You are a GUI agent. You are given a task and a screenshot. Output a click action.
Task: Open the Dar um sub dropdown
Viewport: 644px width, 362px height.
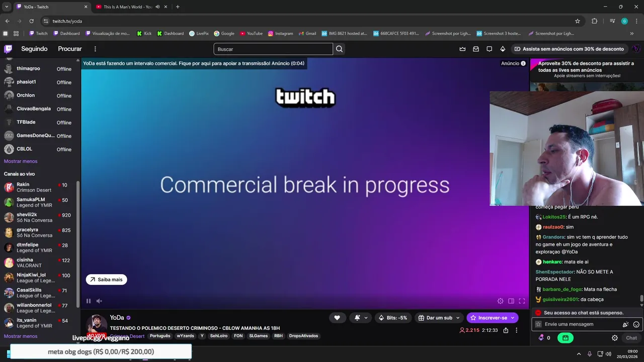pos(439,318)
